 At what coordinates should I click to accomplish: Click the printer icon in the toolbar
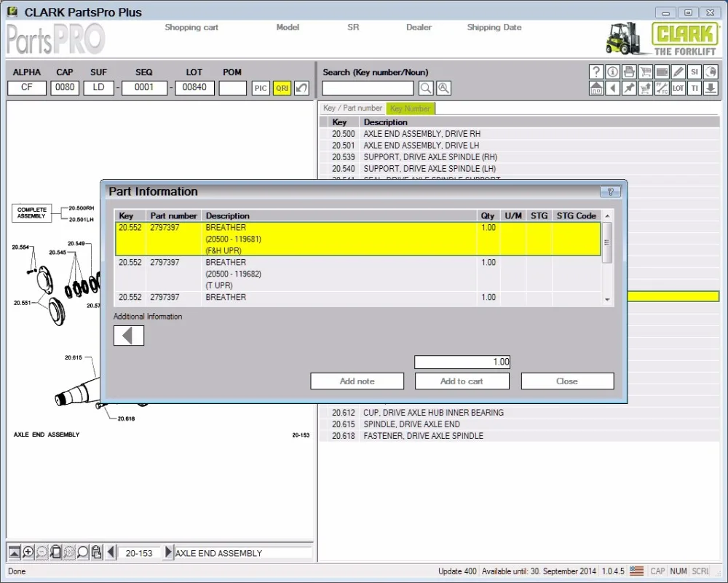[x=628, y=71]
